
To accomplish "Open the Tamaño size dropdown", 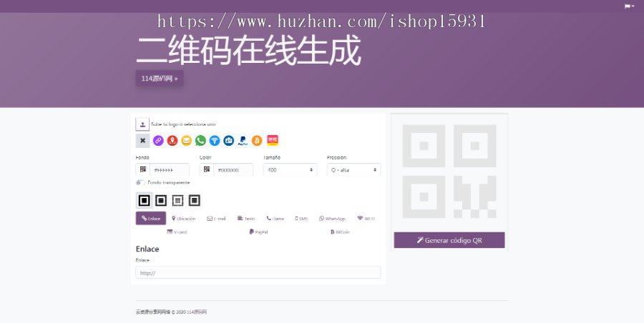I will tap(290, 169).
